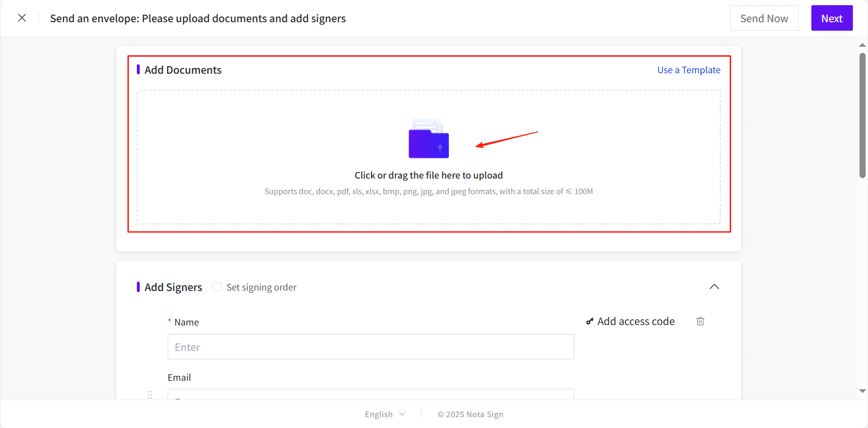Click the Send Now button
The height and width of the screenshot is (428, 868).
[764, 18]
